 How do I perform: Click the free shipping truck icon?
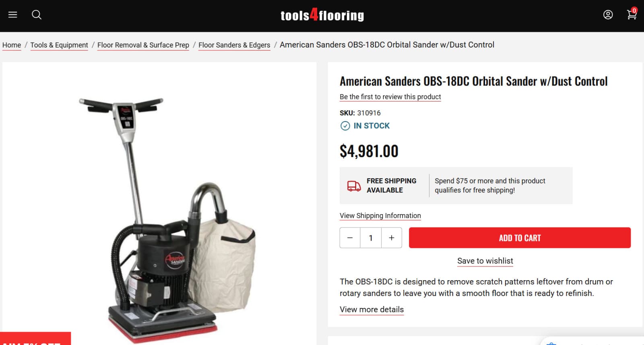point(353,186)
